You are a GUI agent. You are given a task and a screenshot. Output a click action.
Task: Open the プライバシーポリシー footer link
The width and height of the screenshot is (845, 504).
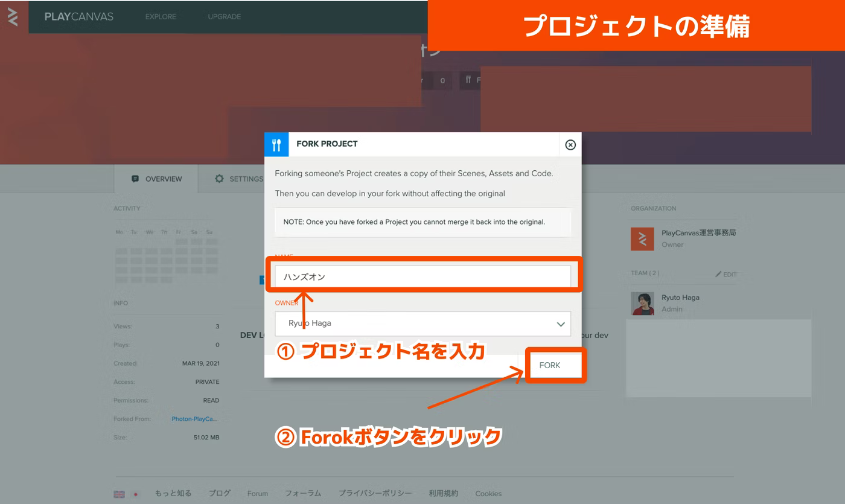tap(375, 493)
